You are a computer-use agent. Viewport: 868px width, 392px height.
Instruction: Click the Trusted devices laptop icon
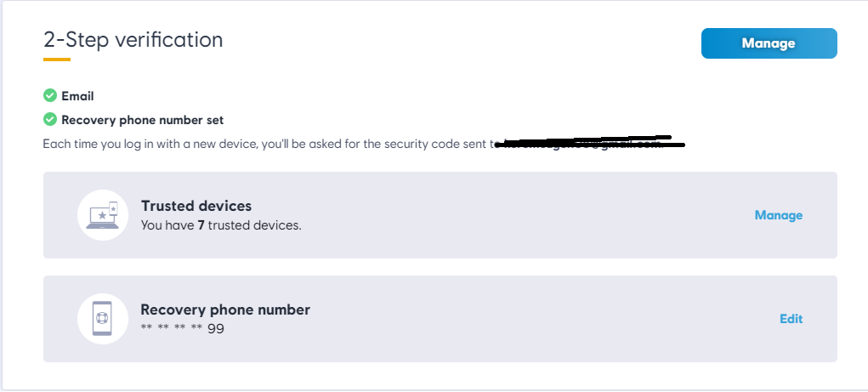coord(103,215)
